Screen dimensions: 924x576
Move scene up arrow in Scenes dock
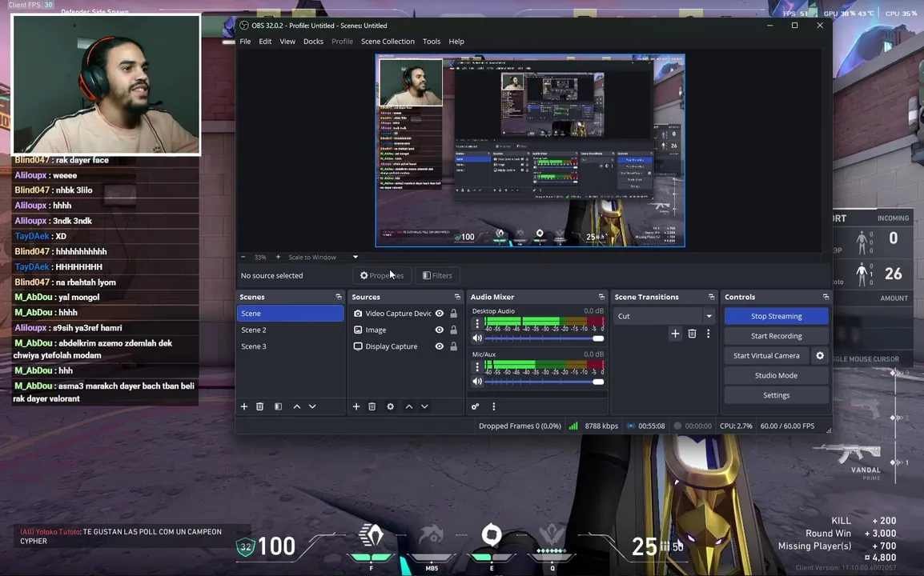297,406
